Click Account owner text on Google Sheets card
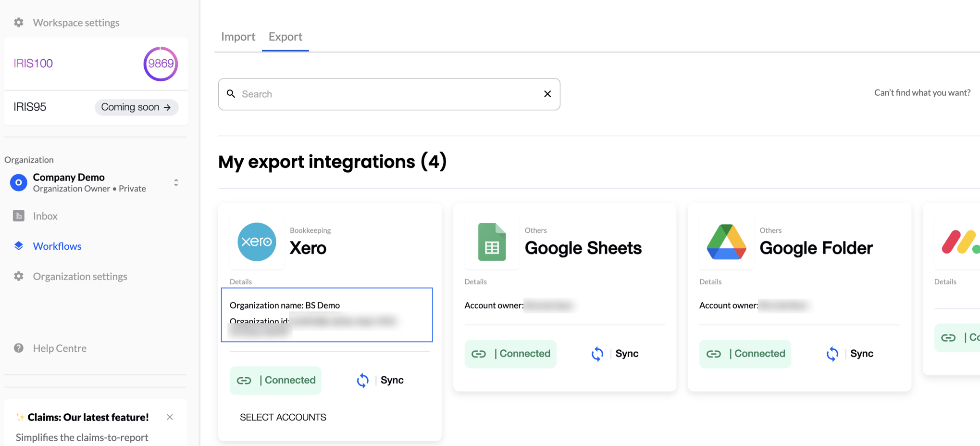 point(494,305)
